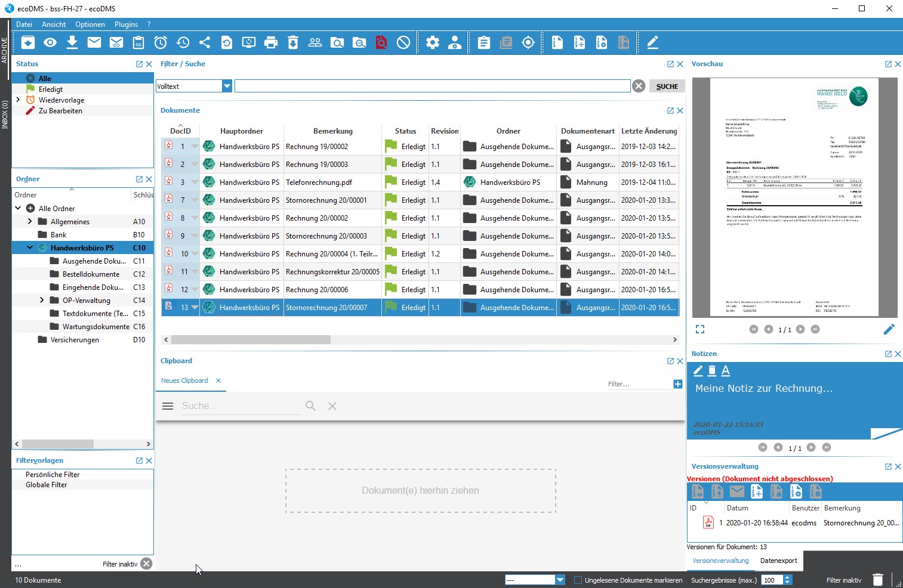This screenshot has width=903, height=588.
Task: Click the main toolbar new version icon
Action: pos(580,42)
